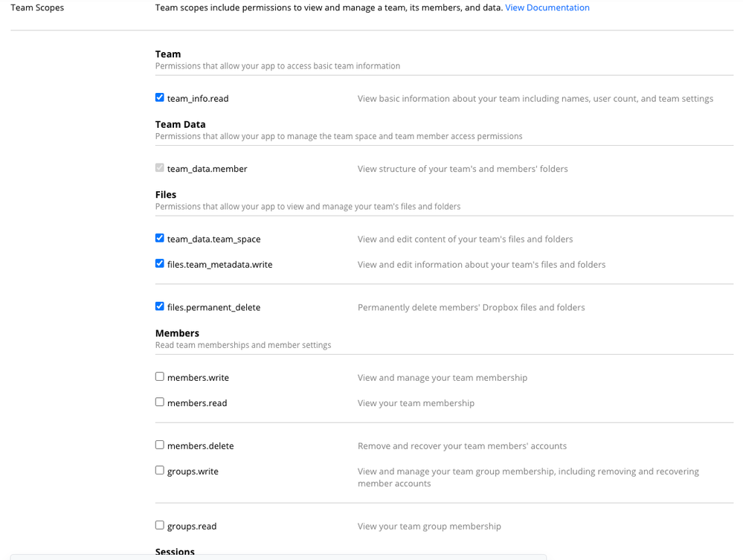This screenshot has height=560, width=743.
Task: Click the 'View structure of your team's' description
Action: point(463,169)
